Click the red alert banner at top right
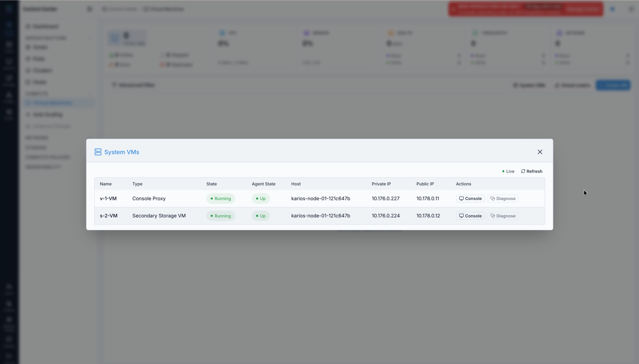Viewport: 639px width, 364px height. pyautogui.click(x=526, y=9)
